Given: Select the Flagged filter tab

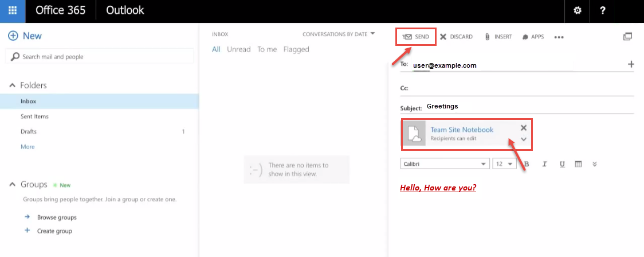Looking at the screenshot, I should (x=296, y=49).
